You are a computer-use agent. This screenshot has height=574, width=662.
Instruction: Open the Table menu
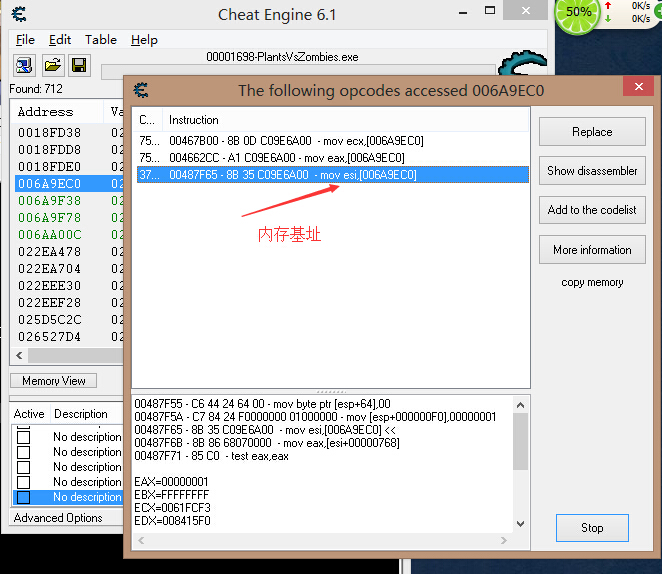click(100, 40)
